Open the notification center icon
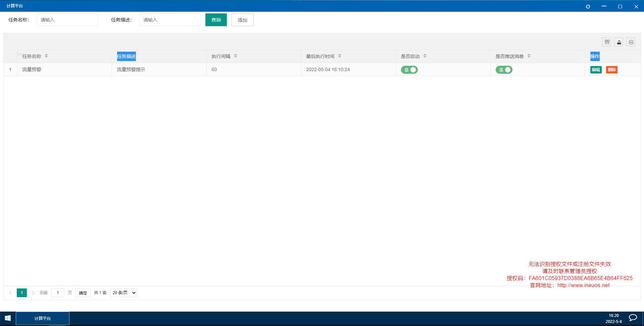Screen dimensions: 644x326 (x=633, y=318)
